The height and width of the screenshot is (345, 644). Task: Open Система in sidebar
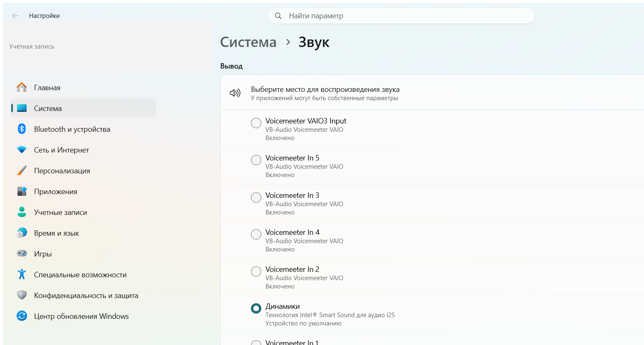pyautogui.click(x=84, y=108)
